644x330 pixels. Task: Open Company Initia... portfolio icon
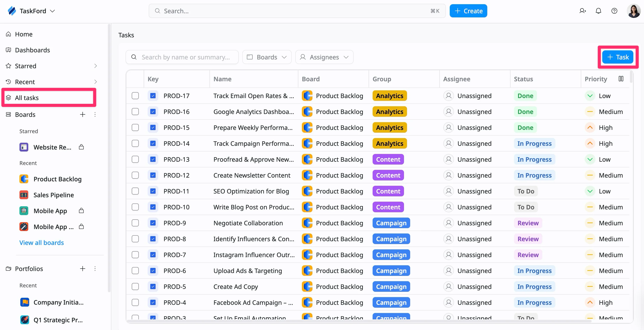[25, 302]
